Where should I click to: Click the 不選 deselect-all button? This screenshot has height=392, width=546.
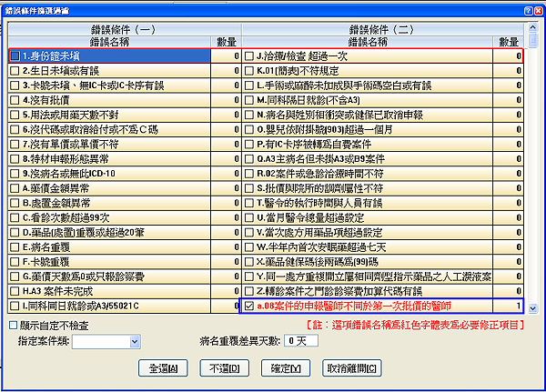pos(223,368)
